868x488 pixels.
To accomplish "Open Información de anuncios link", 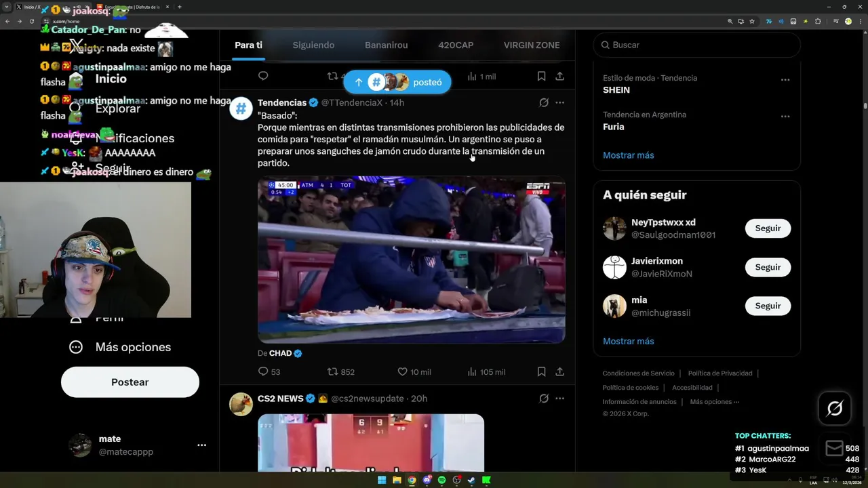I will pos(639,402).
